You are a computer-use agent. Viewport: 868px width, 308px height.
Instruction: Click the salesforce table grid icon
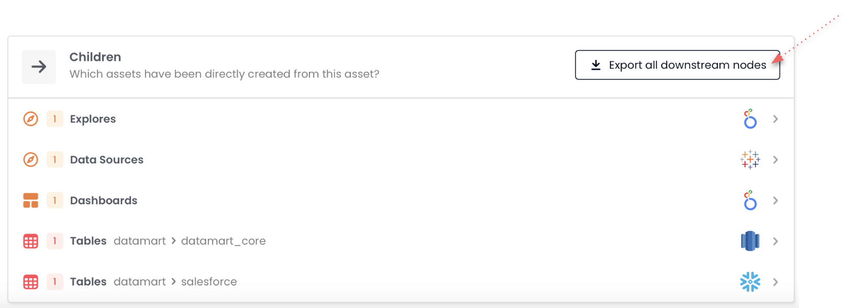click(x=31, y=282)
